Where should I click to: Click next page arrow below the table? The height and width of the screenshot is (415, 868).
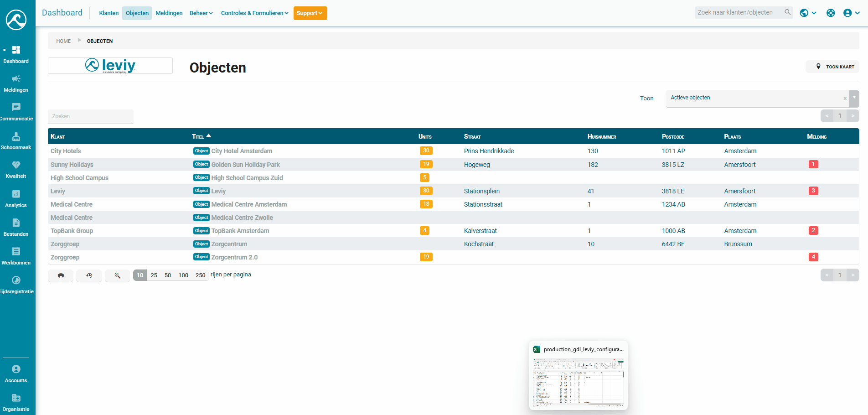(x=852, y=275)
